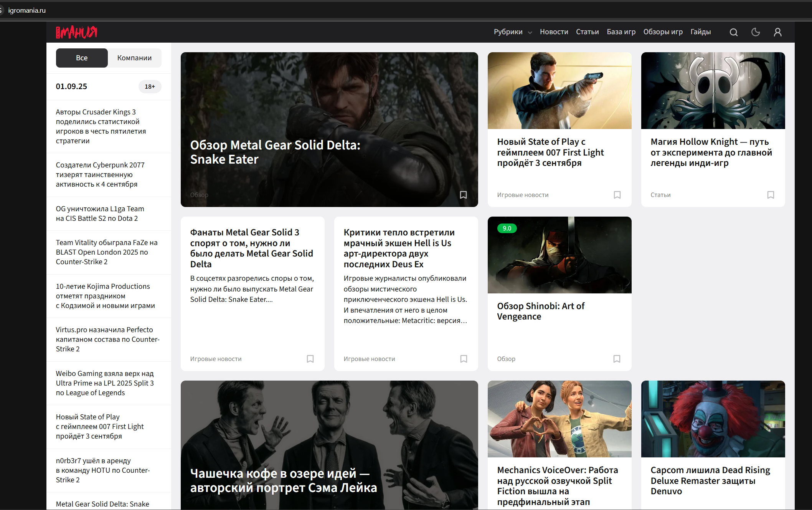
Task: Bookmark the Hell is Us critics news card
Action: (464, 359)
